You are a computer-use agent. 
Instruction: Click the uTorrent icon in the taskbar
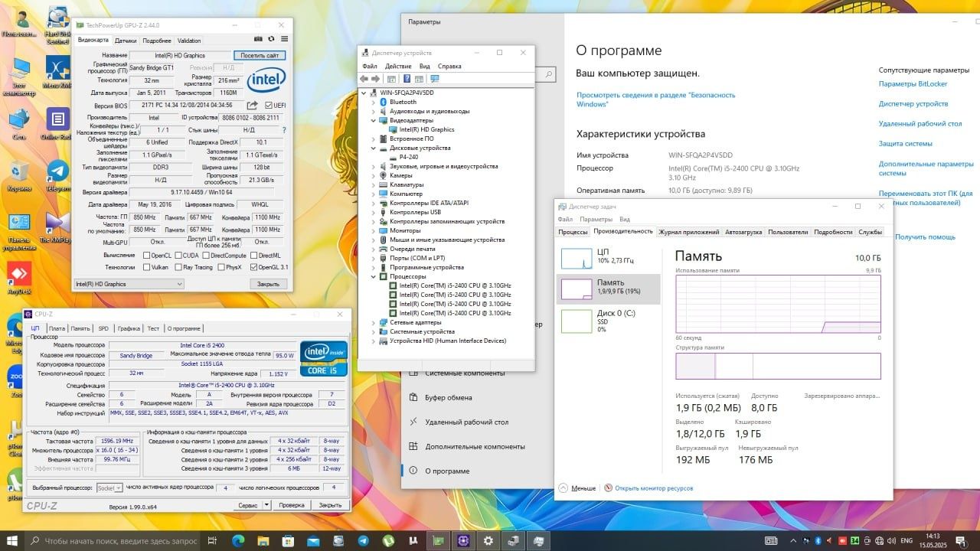pos(388,540)
